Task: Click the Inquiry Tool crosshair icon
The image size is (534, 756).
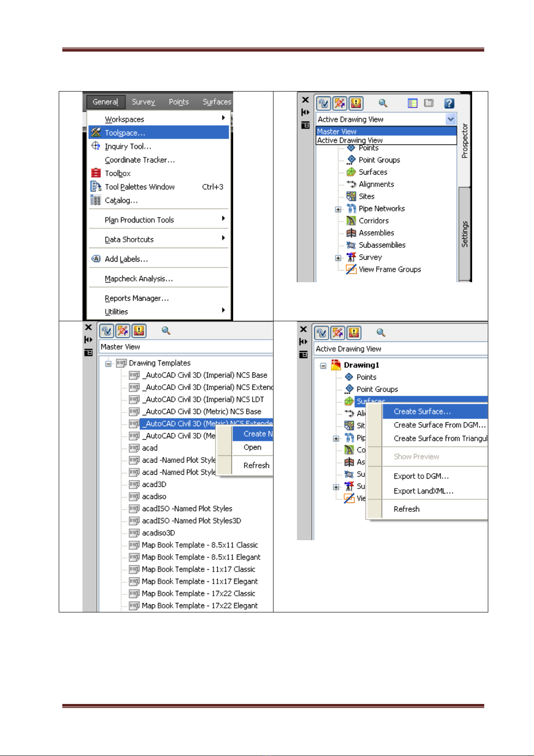Action: coord(96,146)
